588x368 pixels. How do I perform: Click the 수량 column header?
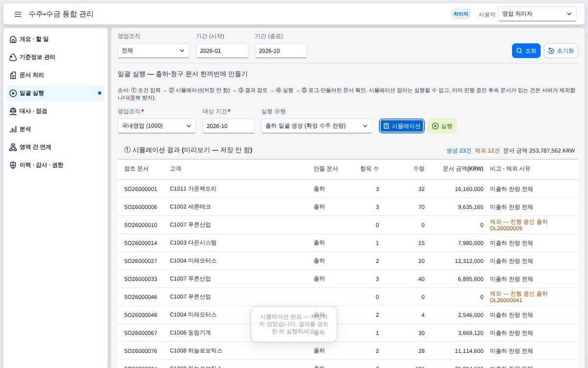click(418, 169)
